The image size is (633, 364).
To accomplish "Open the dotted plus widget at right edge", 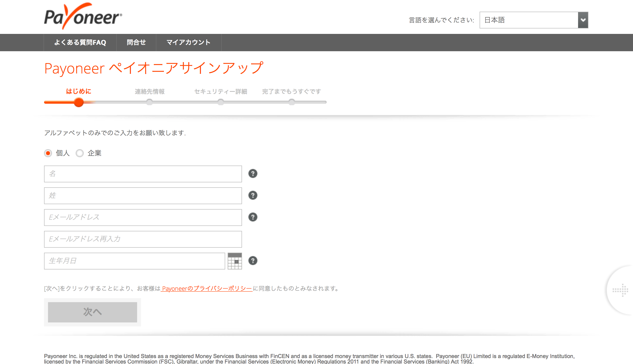I will [620, 290].
